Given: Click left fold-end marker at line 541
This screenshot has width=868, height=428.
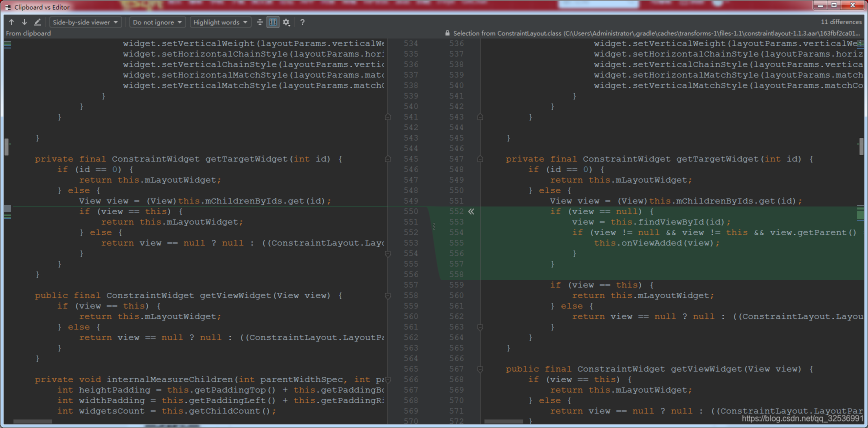Looking at the screenshot, I should 387,117.
